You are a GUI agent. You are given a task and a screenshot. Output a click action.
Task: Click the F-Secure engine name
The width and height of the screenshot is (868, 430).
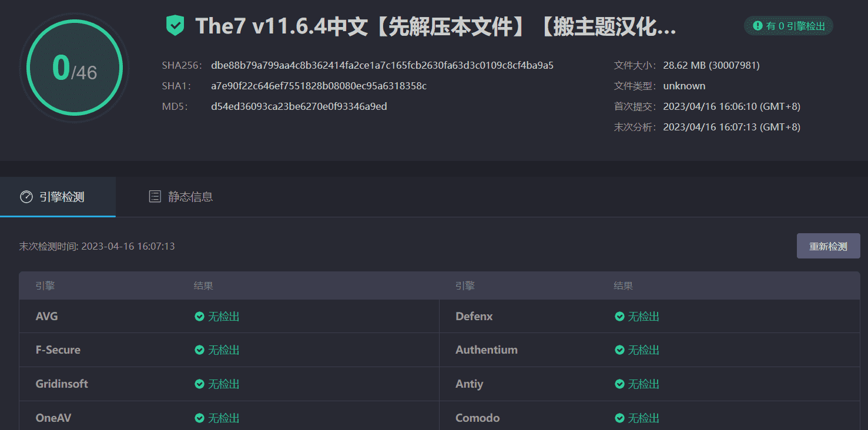click(x=58, y=350)
